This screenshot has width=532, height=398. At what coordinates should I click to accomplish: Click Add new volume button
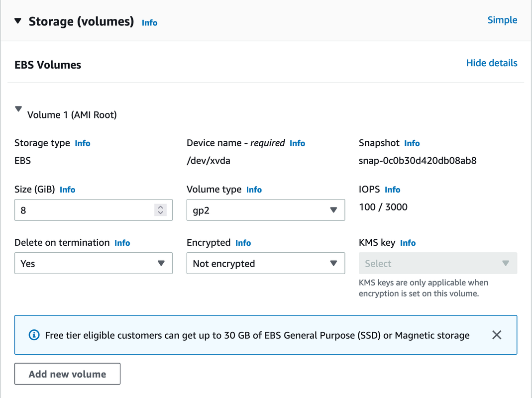point(67,374)
